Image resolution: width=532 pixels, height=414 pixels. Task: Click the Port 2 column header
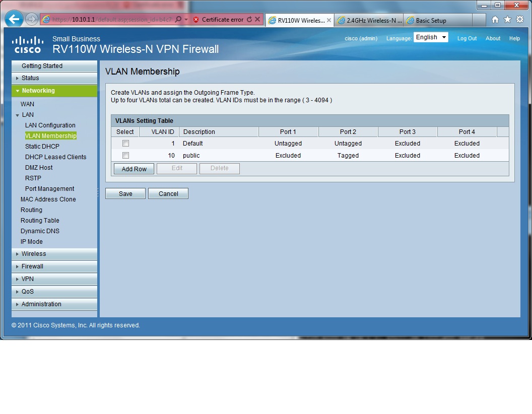click(348, 132)
